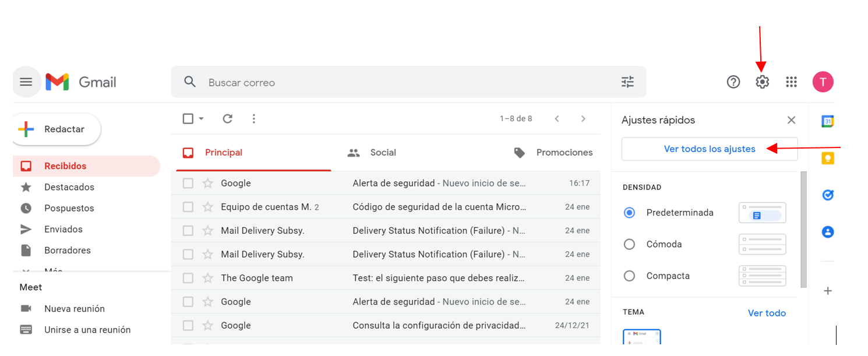868x356 pixels.
Task: Open the Settings gear icon
Action: tap(762, 82)
